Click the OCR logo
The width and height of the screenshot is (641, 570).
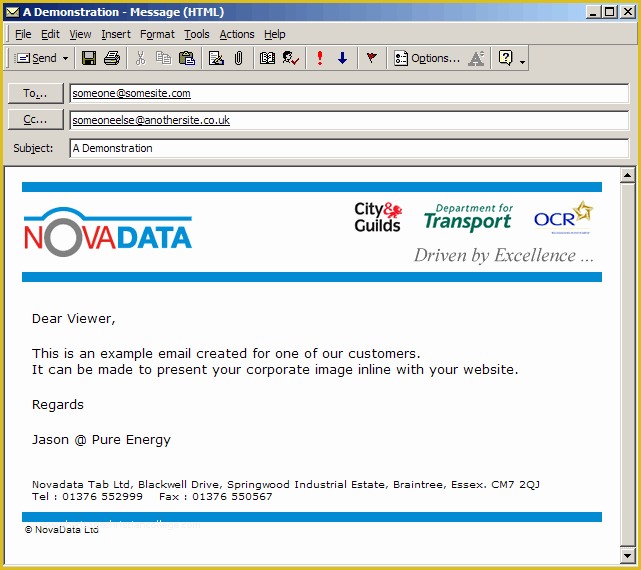coord(563,217)
